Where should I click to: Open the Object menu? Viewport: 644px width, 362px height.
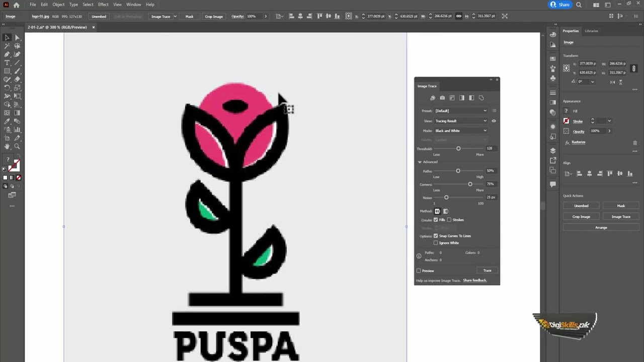click(58, 5)
